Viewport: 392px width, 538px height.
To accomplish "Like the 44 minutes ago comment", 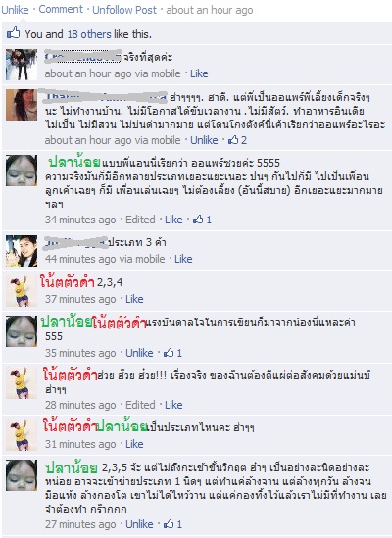I will pyautogui.click(x=183, y=259).
